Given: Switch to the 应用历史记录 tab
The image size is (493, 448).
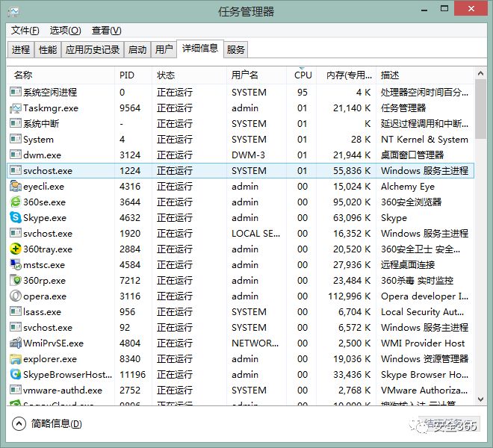Looking at the screenshot, I should pyautogui.click(x=93, y=50).
